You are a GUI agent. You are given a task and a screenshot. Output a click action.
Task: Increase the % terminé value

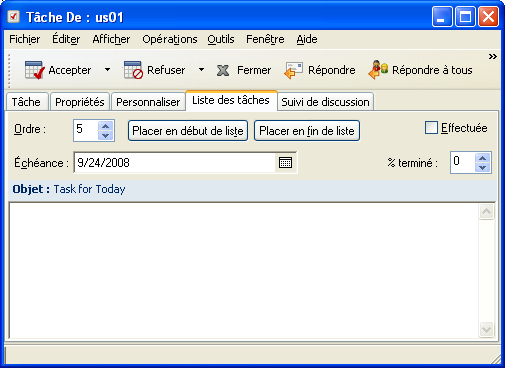click(x=482, y=157)
